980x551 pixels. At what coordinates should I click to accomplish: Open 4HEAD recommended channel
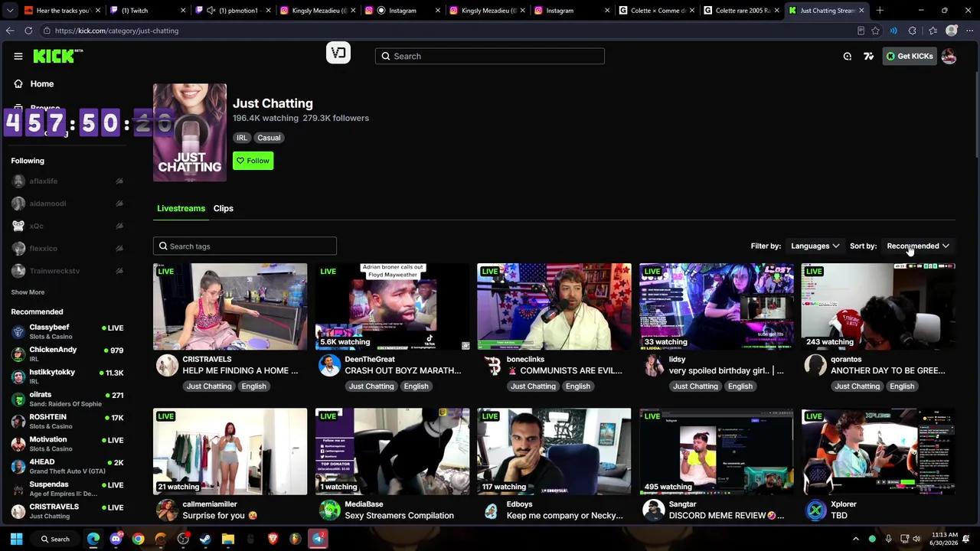pyautogui.click(x=67, y=466)
